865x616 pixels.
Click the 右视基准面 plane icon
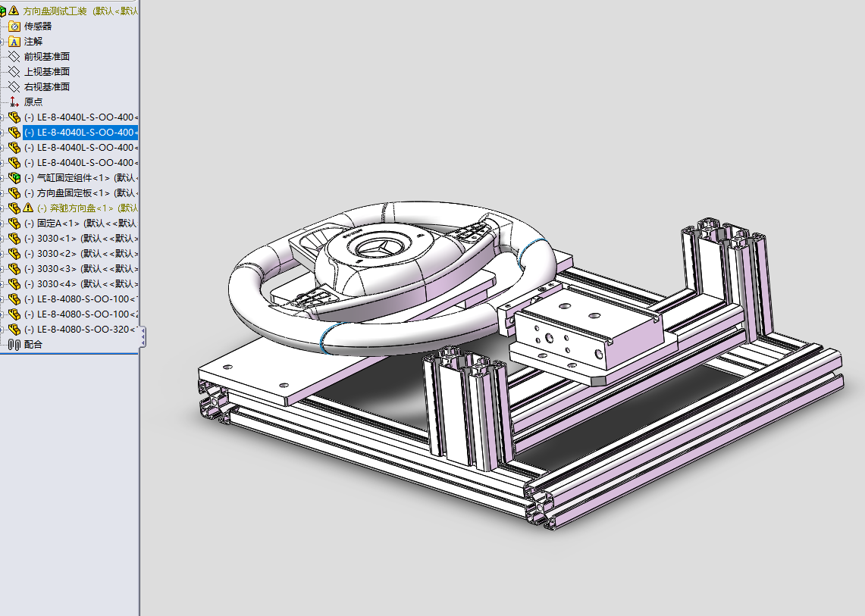tap(14, 86)
